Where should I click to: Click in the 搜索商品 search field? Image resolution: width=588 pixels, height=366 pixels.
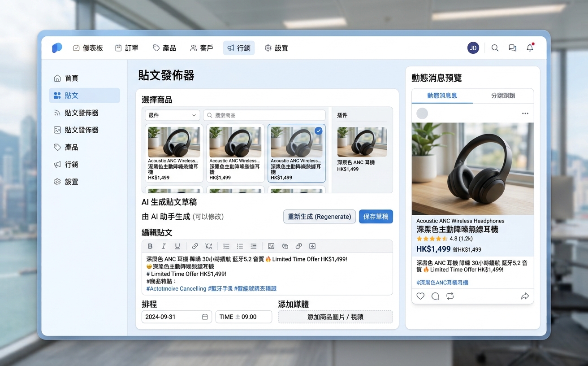pos(264,115)
